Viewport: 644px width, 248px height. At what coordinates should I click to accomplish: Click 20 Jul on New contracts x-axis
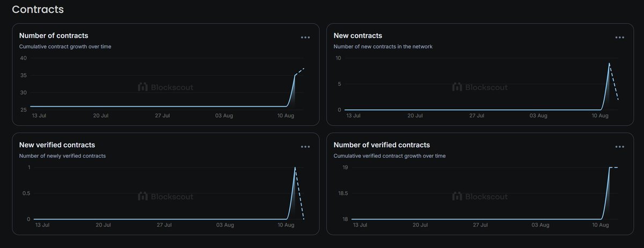pyautogui.click(x=414, y=115)
